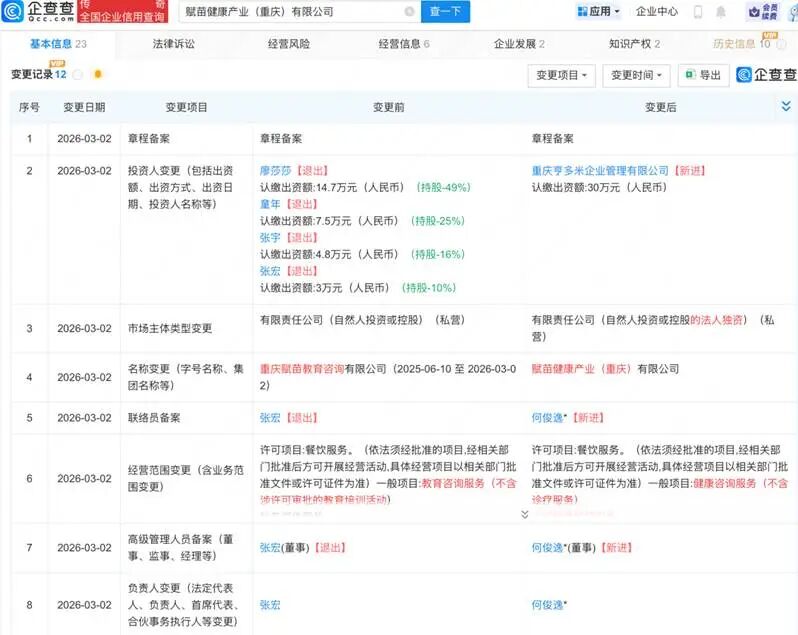Clear the company search box
Image resolution: width=798 pixels, height=635 pixels.
point(409,11)
